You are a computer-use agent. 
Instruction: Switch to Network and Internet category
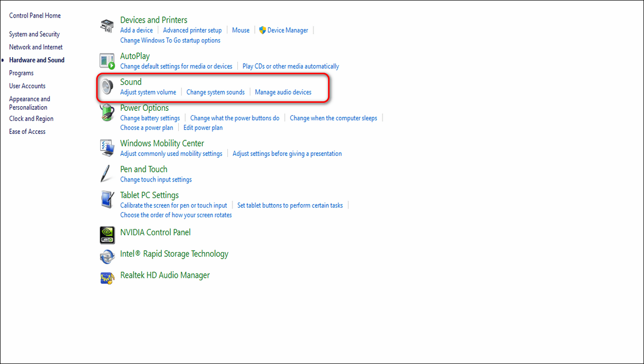tap(36, 47)
